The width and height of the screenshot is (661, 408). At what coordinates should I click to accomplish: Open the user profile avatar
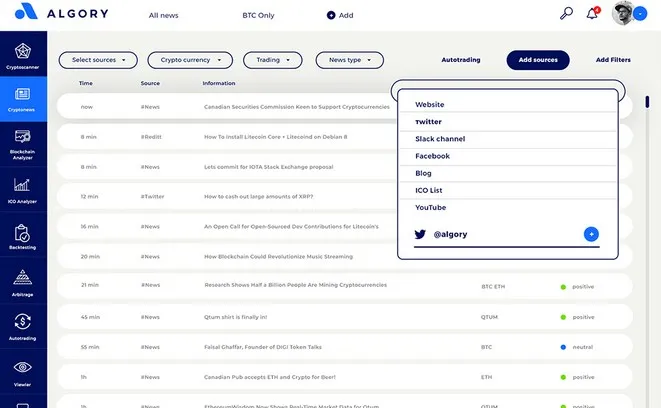(623, 13)
